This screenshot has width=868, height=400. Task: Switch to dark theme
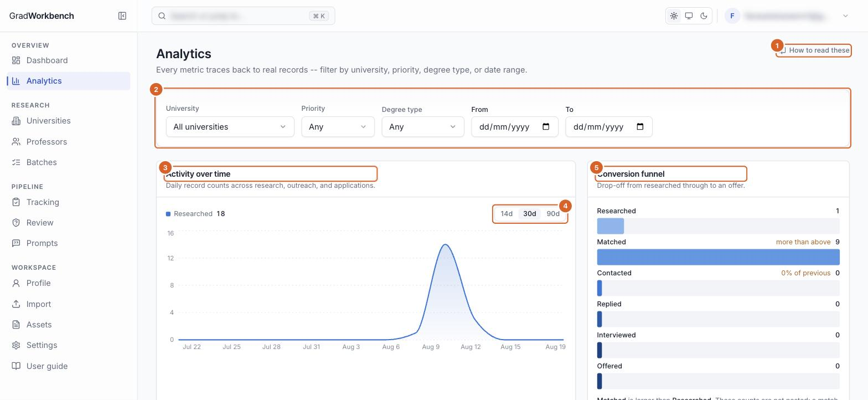pos(704,16)
